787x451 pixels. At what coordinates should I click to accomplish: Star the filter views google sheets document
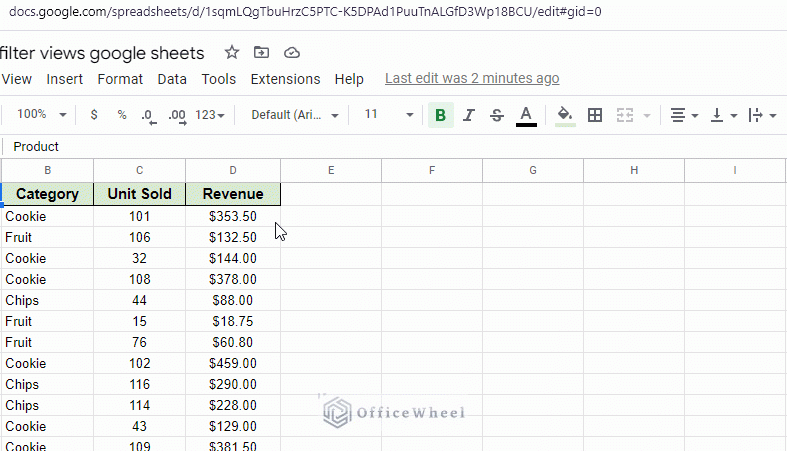coord(231,52)
